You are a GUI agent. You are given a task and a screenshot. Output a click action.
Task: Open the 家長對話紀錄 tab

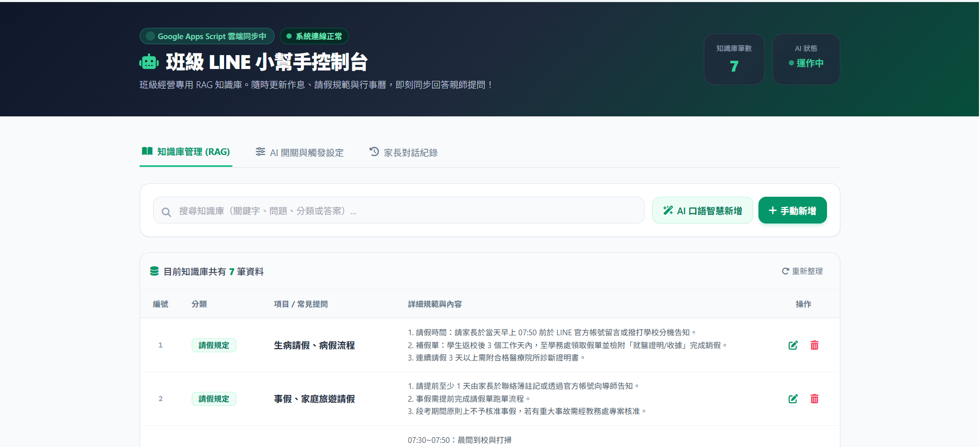pos(403,152)
